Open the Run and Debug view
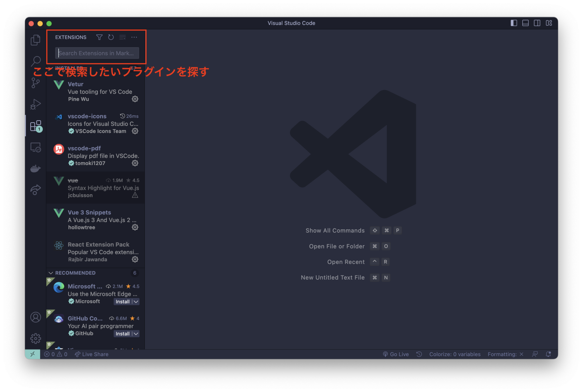 tap(36, 104)
